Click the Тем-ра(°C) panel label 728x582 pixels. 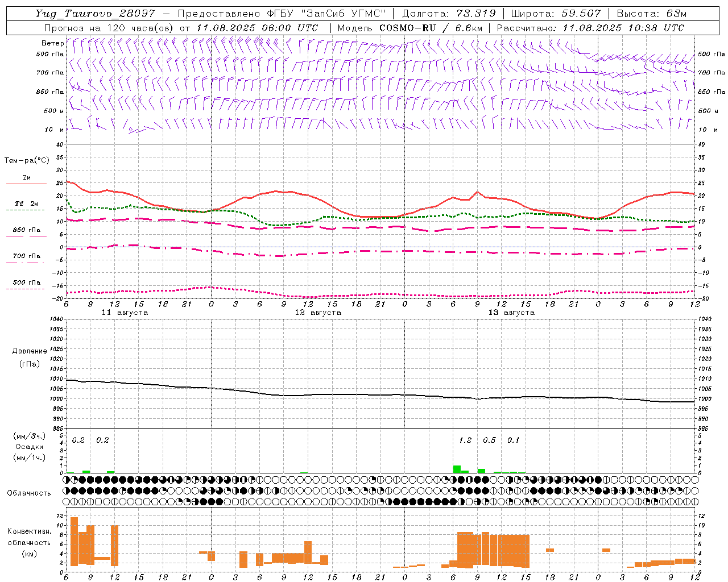27,161
